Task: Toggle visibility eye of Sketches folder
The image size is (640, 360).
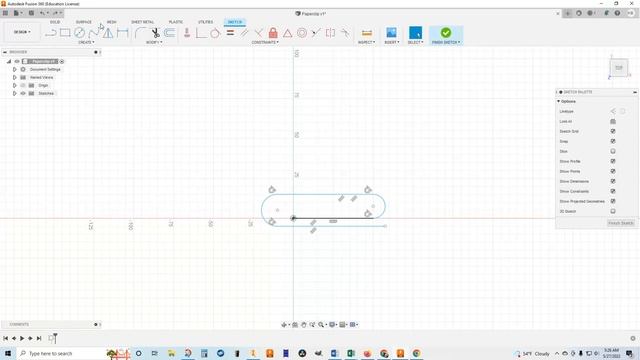Action: 23,93
